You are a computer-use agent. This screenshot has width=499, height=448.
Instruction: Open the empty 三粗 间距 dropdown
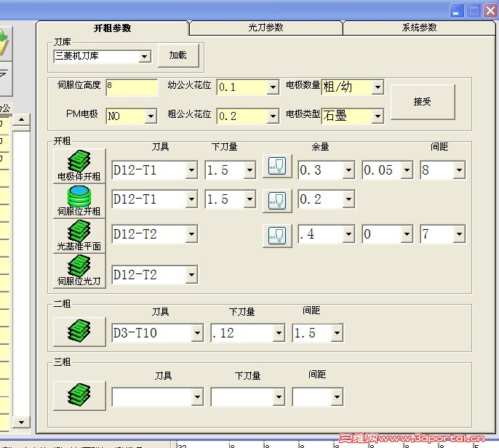tap(337, 397)
